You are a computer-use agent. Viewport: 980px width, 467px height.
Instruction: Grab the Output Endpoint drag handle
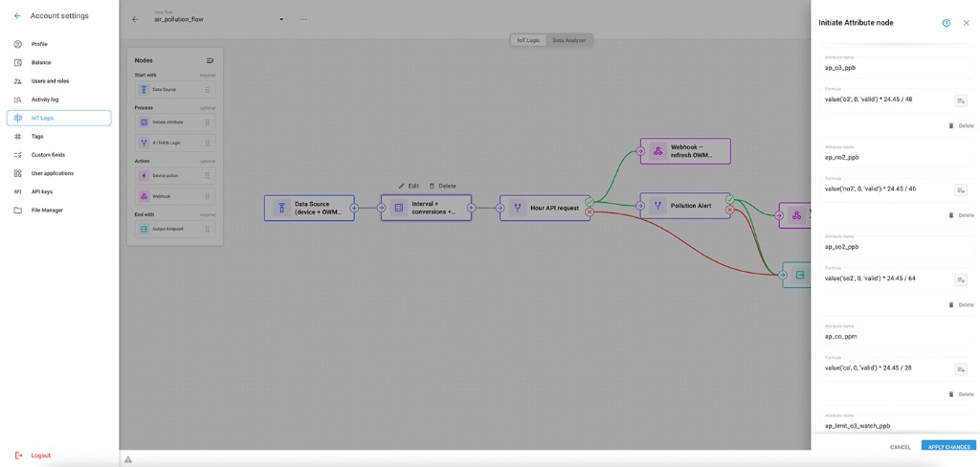(x=207, y=230)
